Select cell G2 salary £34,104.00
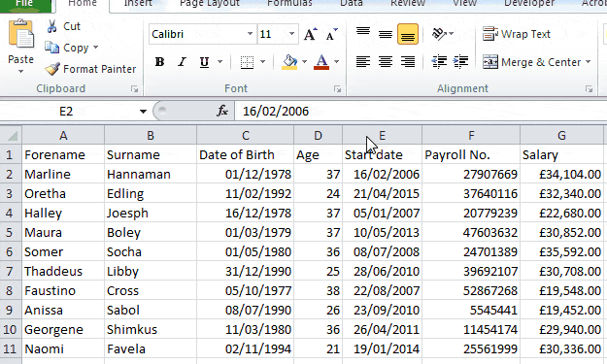 (x=561, y=174)
